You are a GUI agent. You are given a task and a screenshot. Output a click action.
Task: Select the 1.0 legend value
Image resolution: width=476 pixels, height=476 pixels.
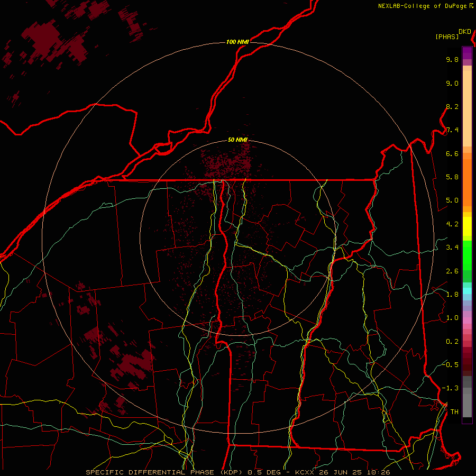tap(452, 318)
